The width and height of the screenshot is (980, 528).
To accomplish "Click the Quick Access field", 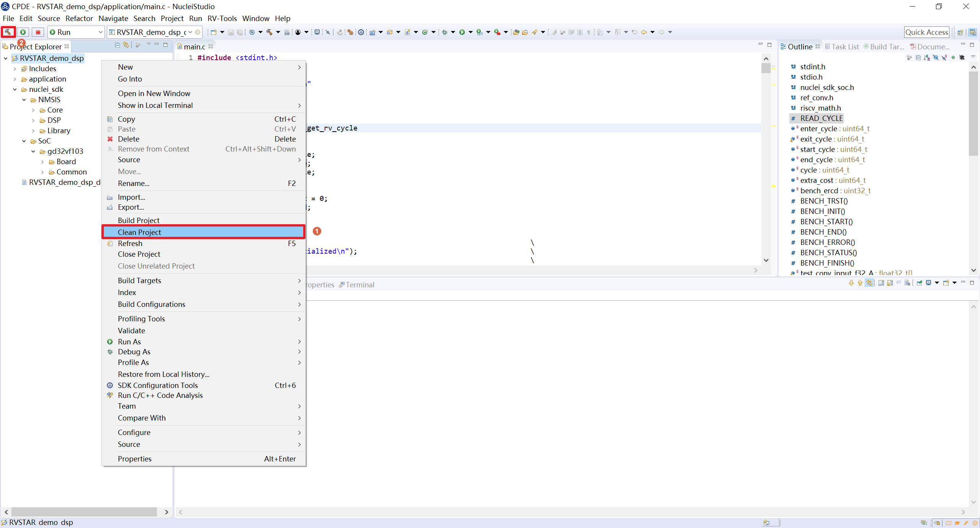I will click(x=926, y=32).
